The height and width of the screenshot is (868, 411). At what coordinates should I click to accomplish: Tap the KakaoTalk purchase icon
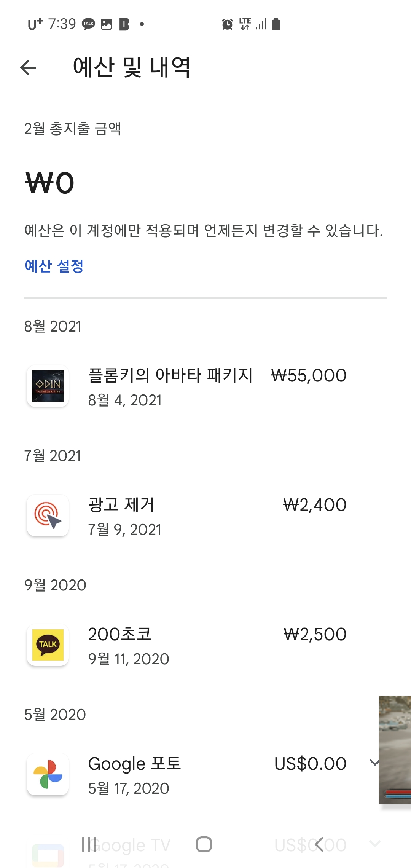coord(48,645)
